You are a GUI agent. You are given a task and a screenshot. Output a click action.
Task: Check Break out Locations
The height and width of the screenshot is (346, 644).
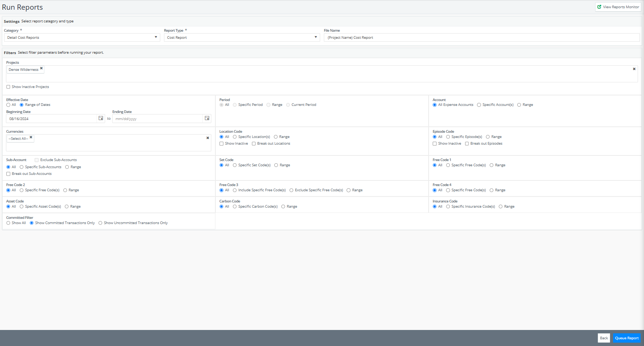pyautogui.click(x=254, y=144)
